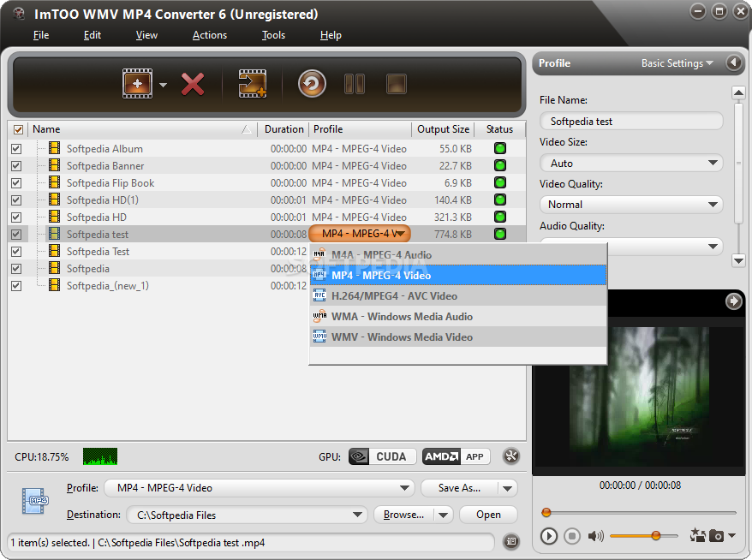This screenshot has width=752, height=560.
Task: Select H.264/MPEG4 - AVC Video profile
Action: [458, 295]
